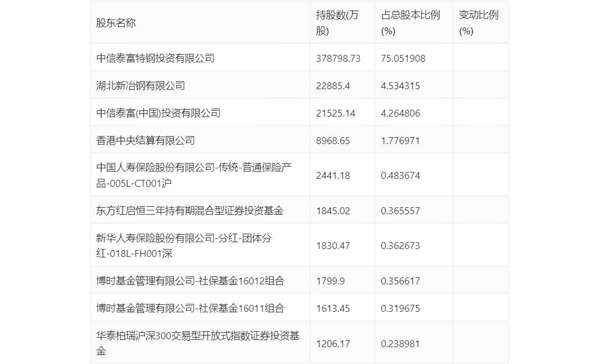This screenshot has height=364, width=599.
Task: Select the percentage 4.534315
Action: click(x=400, y=86)
